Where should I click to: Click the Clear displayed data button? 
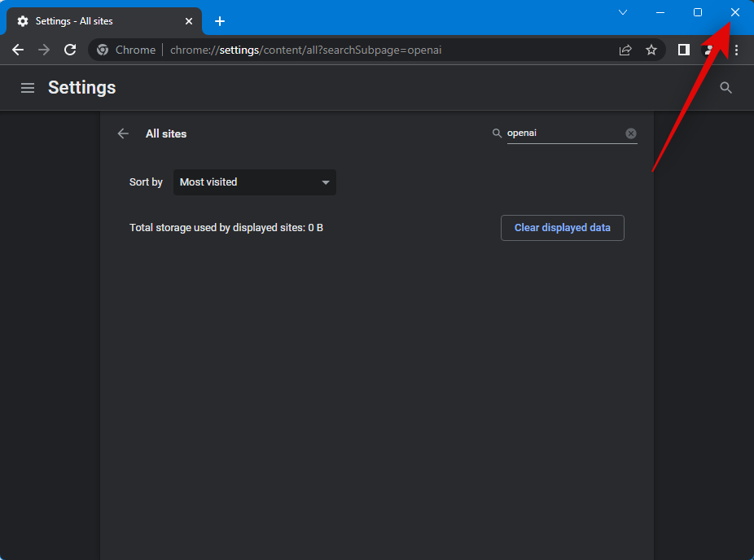point(562,228)
